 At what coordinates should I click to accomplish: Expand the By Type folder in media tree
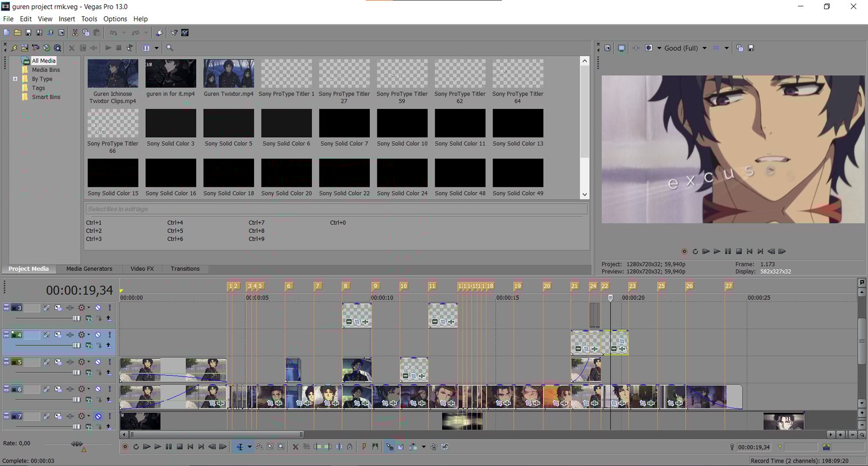(15, 79)
